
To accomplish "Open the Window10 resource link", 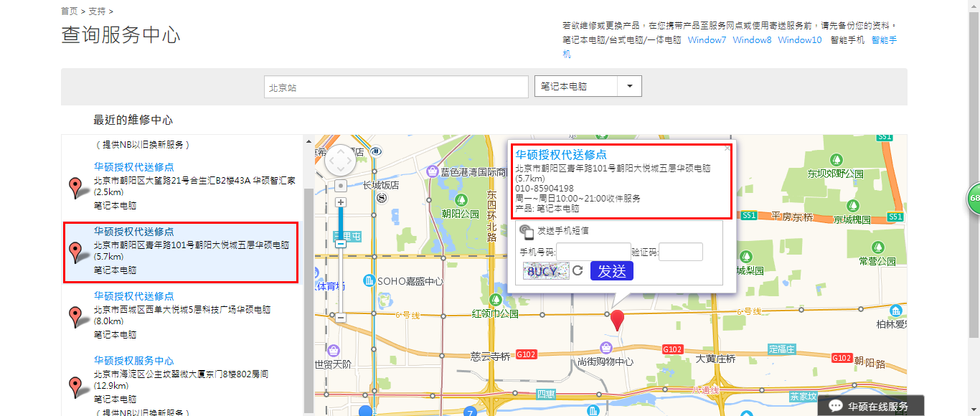I will tap(800, 40).
